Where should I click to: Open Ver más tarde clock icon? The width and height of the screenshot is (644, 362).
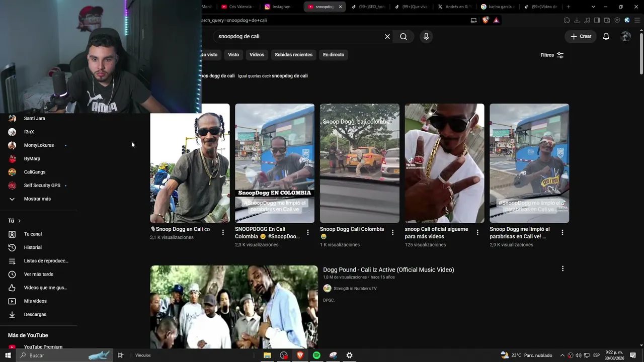point(12,275)
